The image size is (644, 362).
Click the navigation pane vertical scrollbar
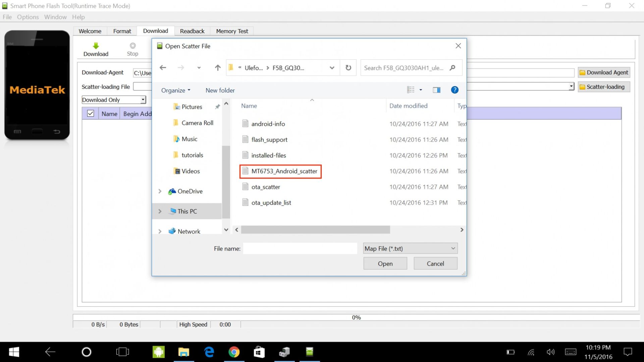(226, 182)
